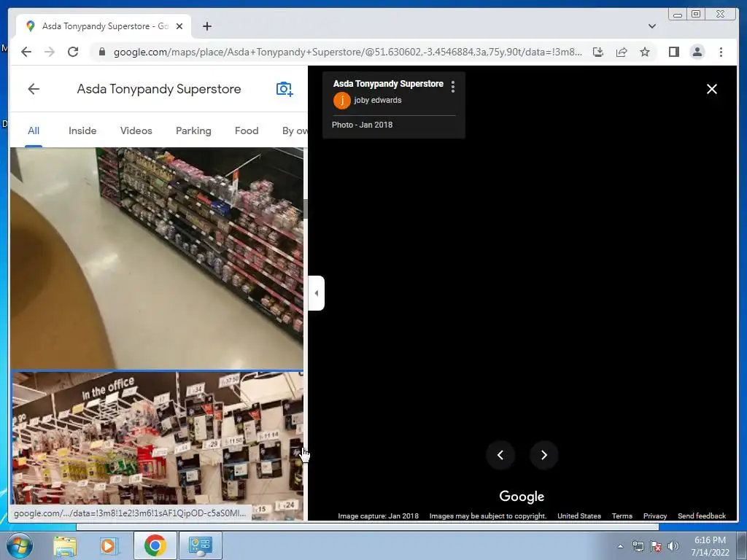Click the browser forward button

[50, 52]
